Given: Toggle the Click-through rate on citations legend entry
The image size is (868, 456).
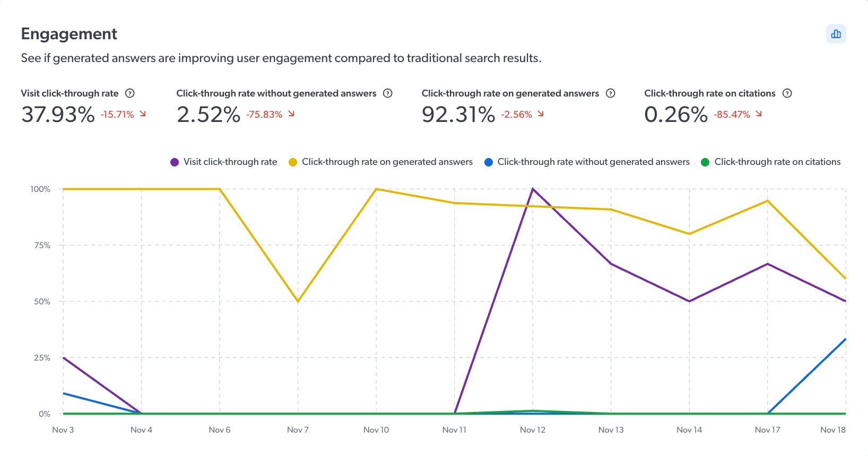Looking at the screenshot, I should [x=777, y=162].
